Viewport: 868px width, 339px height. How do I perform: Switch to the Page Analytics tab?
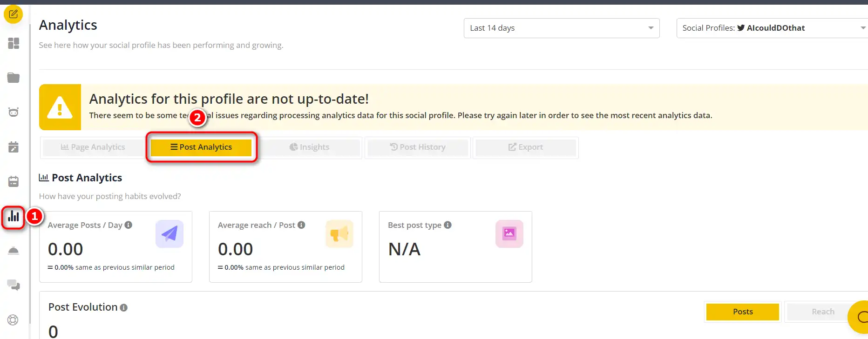pos(93,147)
